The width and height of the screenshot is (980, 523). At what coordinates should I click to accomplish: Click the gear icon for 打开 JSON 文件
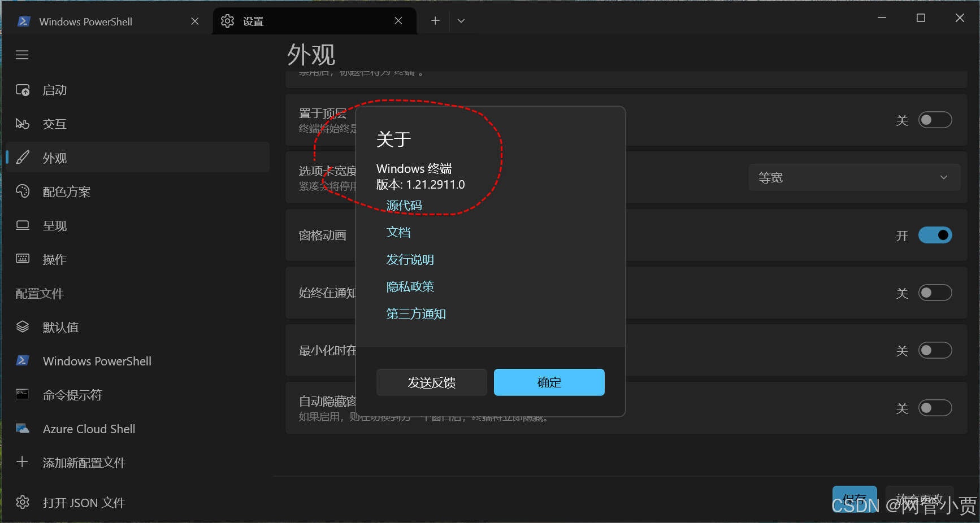23,502
